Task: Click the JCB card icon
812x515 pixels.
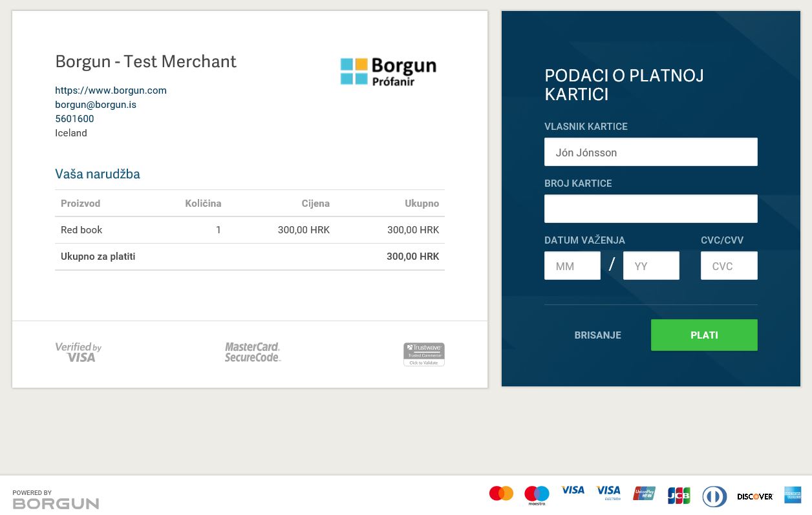Action: [679, 495]
